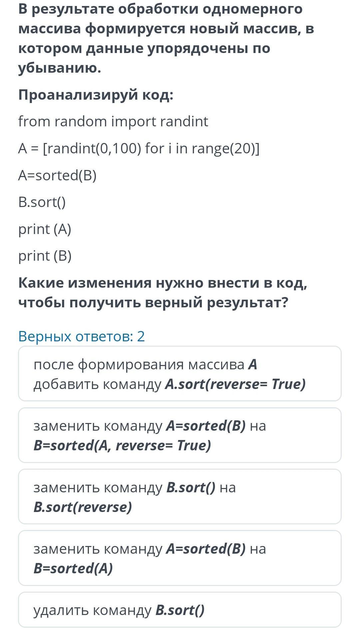Screen dimensions: 353x644
Task: Click the 'Верных ответов: 2' hint text
Action: click(82, 336)
